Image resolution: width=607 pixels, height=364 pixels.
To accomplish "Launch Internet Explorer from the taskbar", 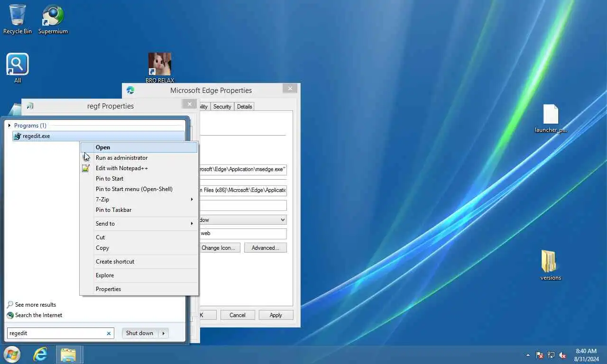I will (40, 355).
